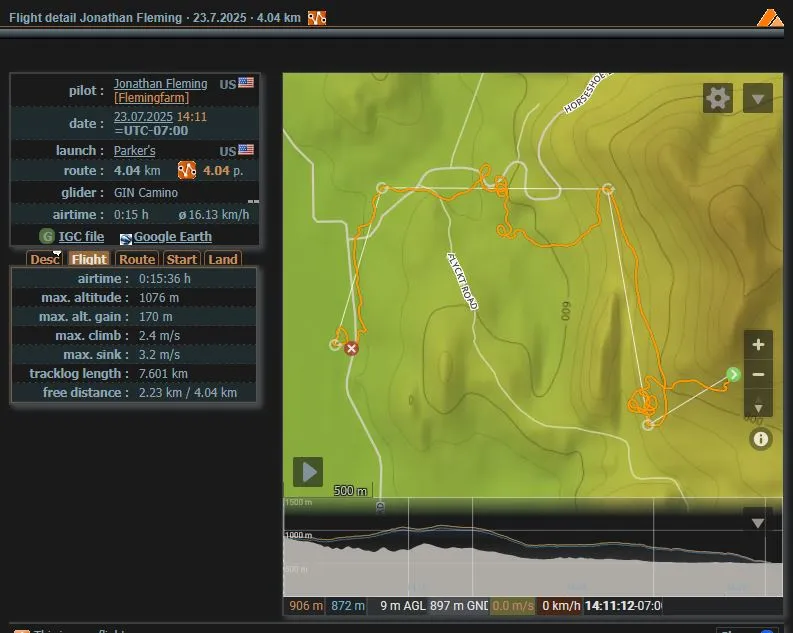Collapse the altitude chart dropdown arrow
The width and height of the screenshot is (793, 633).
point(757,523)
